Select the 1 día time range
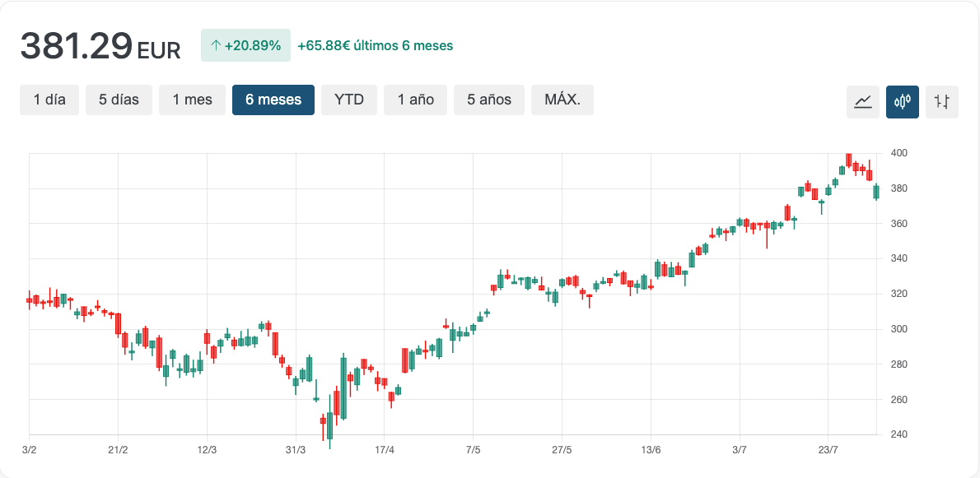The height and width of the screenshot is (478, 980). 49,100
